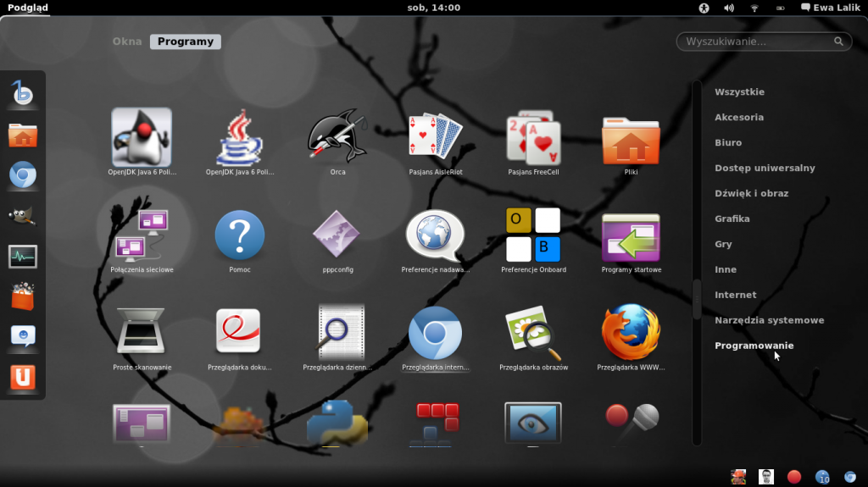This screenshot has height=487, width=868.
Task: Click the portrait photo tray icon
Action: coord(766,477)
